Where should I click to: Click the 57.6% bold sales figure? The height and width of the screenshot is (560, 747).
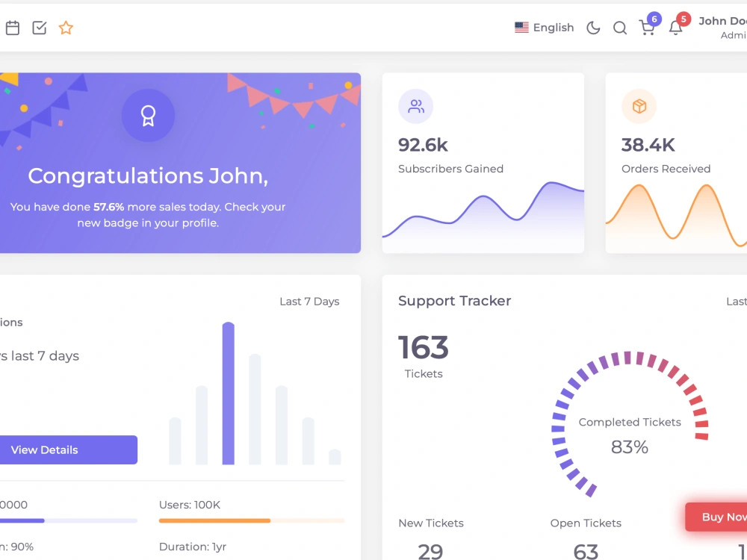point(108,207)
